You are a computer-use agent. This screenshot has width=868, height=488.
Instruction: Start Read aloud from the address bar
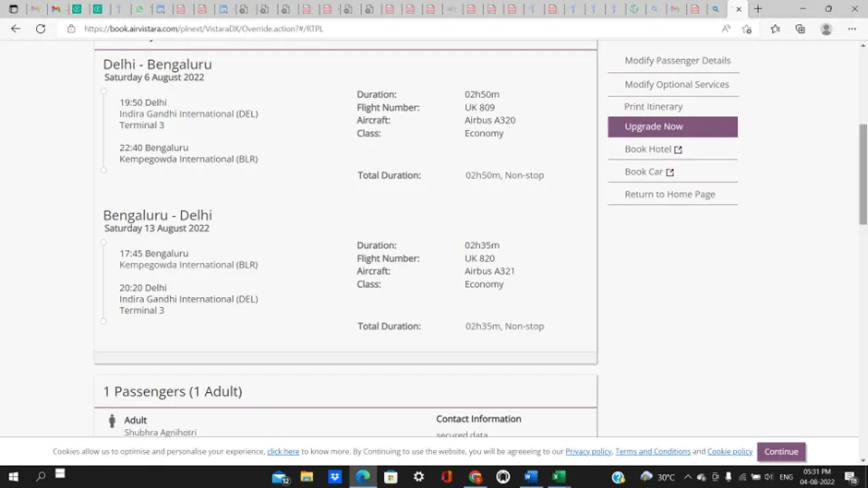[x=726, y=29]
